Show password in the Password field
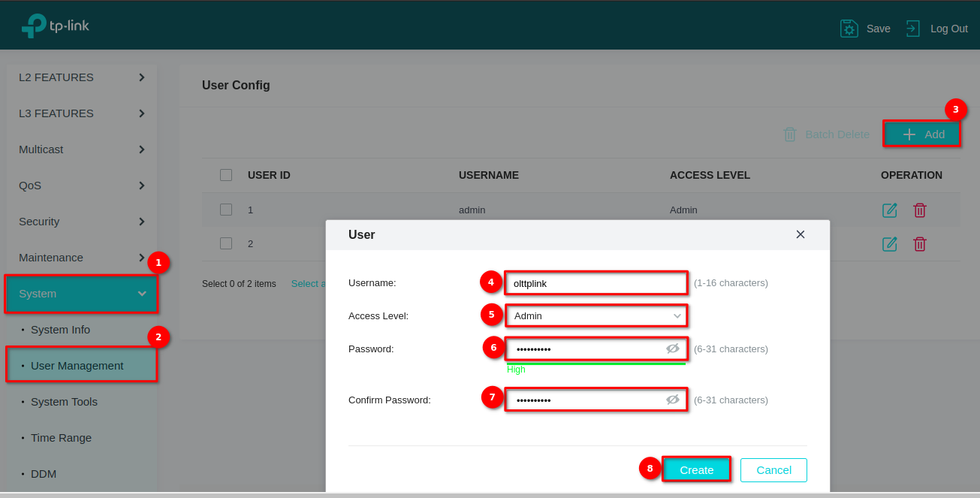 click(673, 349)
